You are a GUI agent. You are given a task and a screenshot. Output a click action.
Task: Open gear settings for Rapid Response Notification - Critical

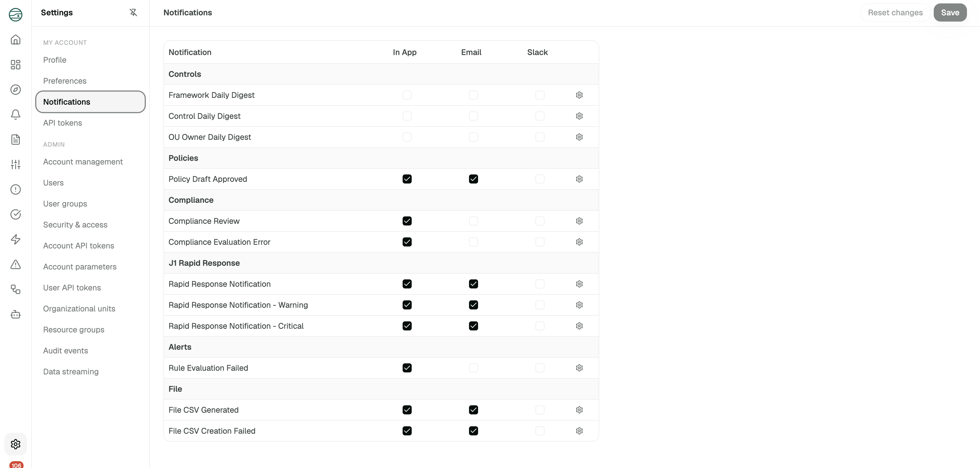tap(579, 326)
